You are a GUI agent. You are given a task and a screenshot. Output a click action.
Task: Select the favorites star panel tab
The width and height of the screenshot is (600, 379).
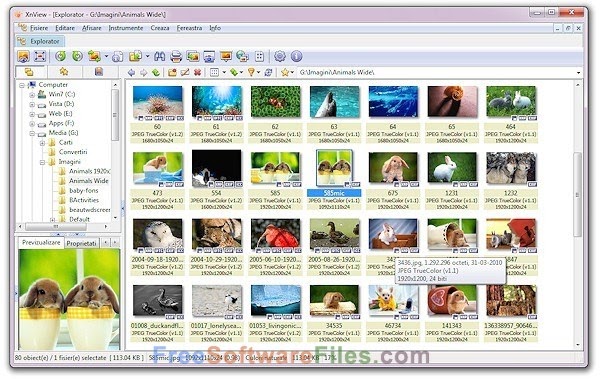tap(64, 72)
